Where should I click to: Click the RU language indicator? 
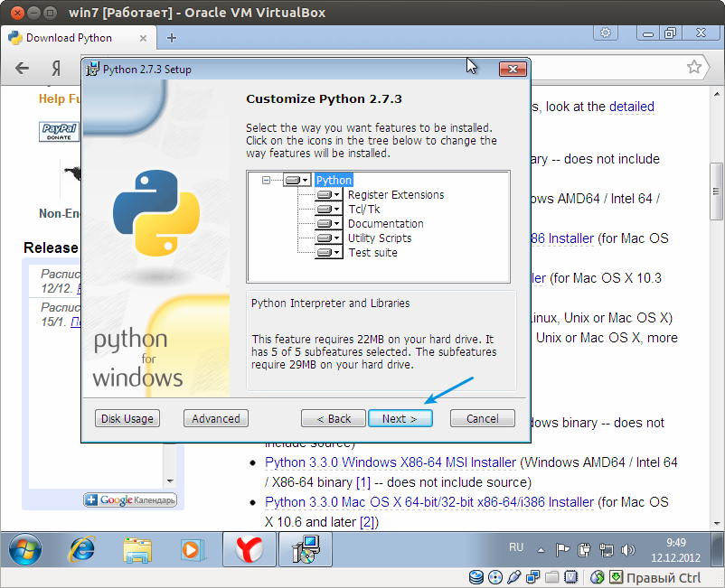[516, 547]
